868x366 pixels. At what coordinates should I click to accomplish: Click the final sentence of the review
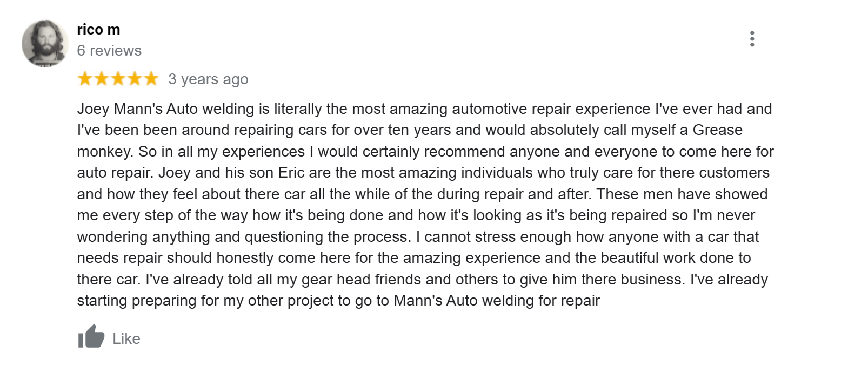[335, 300]
